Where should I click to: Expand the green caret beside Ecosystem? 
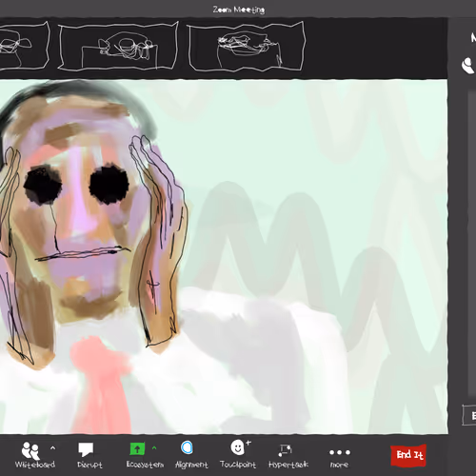tap(154, 447)
